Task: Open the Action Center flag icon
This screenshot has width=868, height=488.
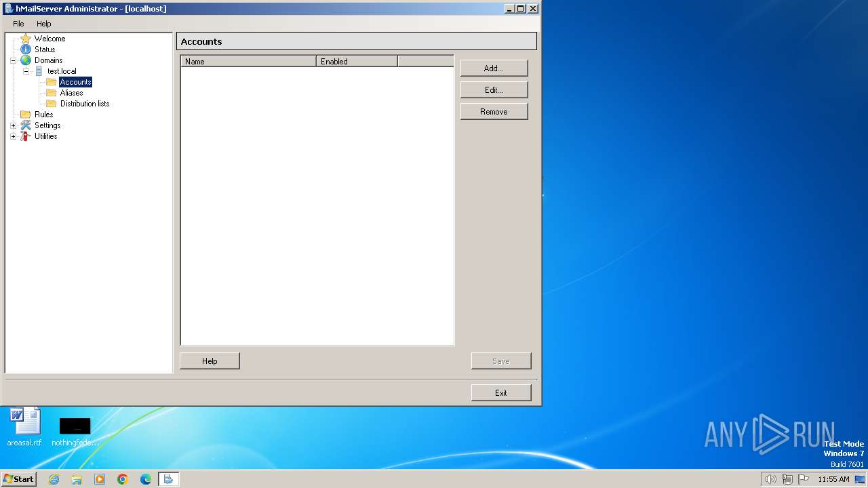Action: (x=804, y=479)
